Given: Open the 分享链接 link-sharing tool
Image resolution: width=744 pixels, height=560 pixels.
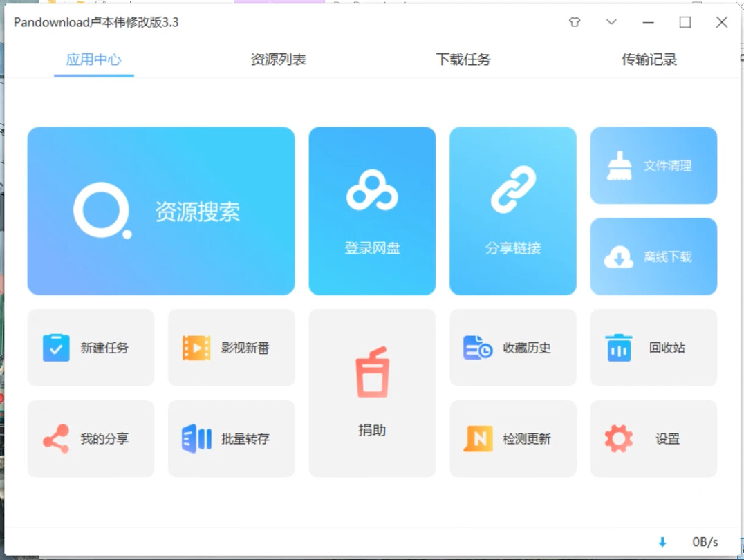Looking at the screenshot, I should coord(512,210).
